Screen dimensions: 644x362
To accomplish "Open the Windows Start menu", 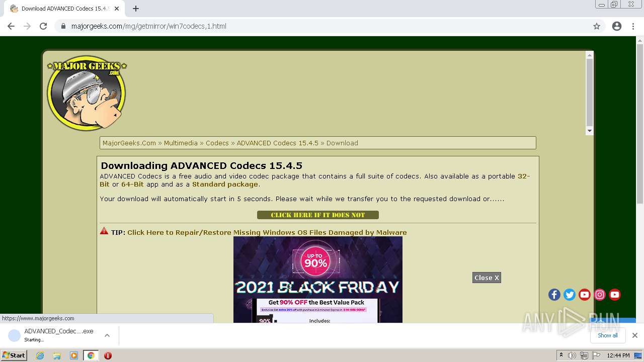I will pos(14,355).
